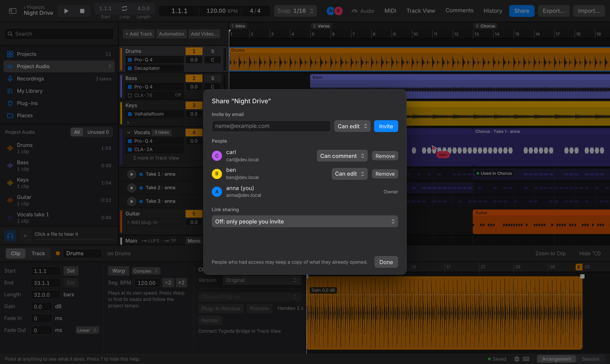Click the transport Stop button
Viewport: 610px width, 364px height.
(x=82, y=11)
